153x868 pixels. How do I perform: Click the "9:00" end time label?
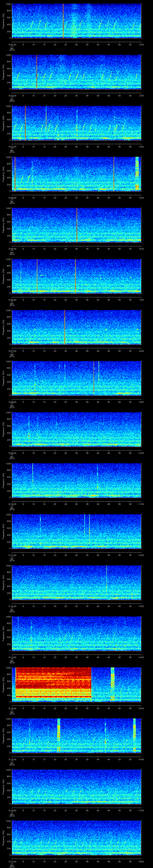pyautogui.click(x=141, y=402)
